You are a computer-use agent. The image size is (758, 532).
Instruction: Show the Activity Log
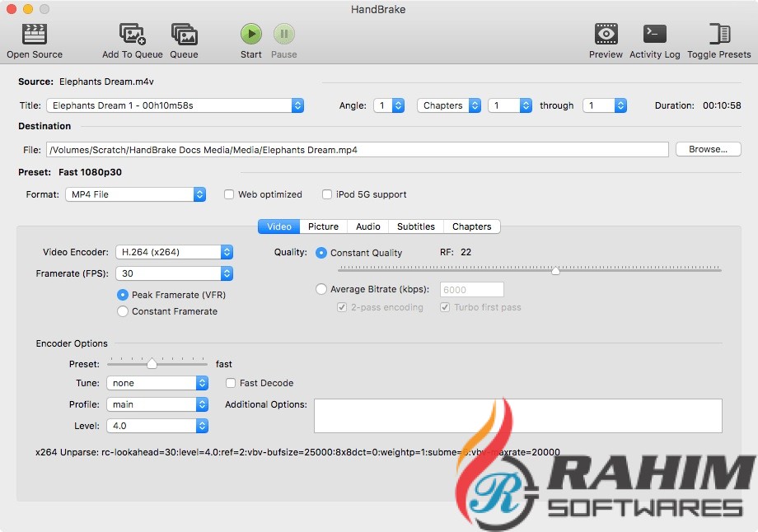coord(654,34)
